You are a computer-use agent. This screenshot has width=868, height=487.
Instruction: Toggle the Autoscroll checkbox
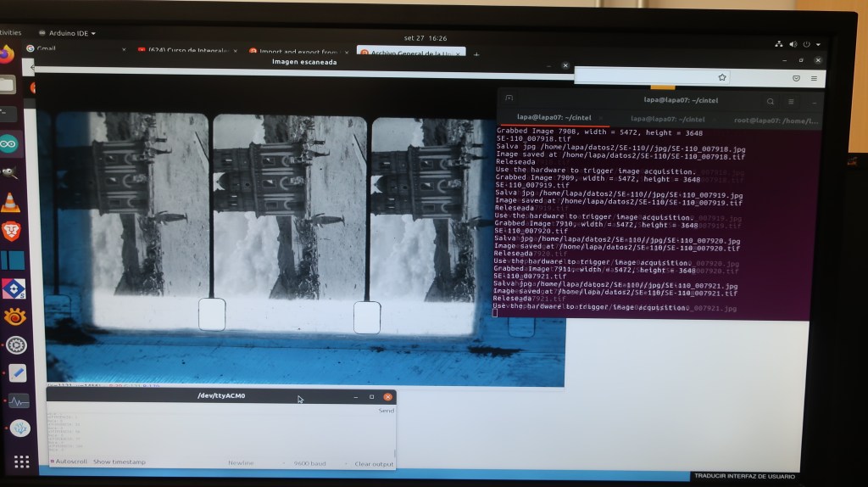tap(53, 462)
